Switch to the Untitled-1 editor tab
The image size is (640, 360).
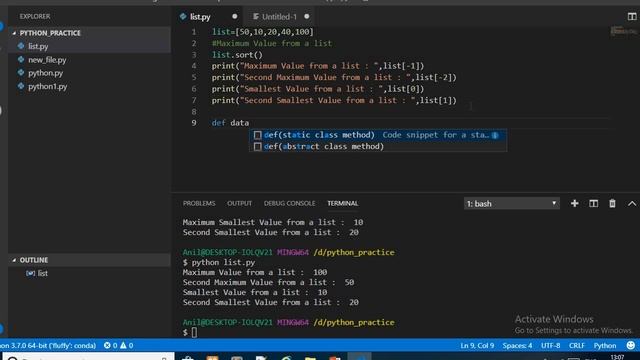(x=279, y=17)
